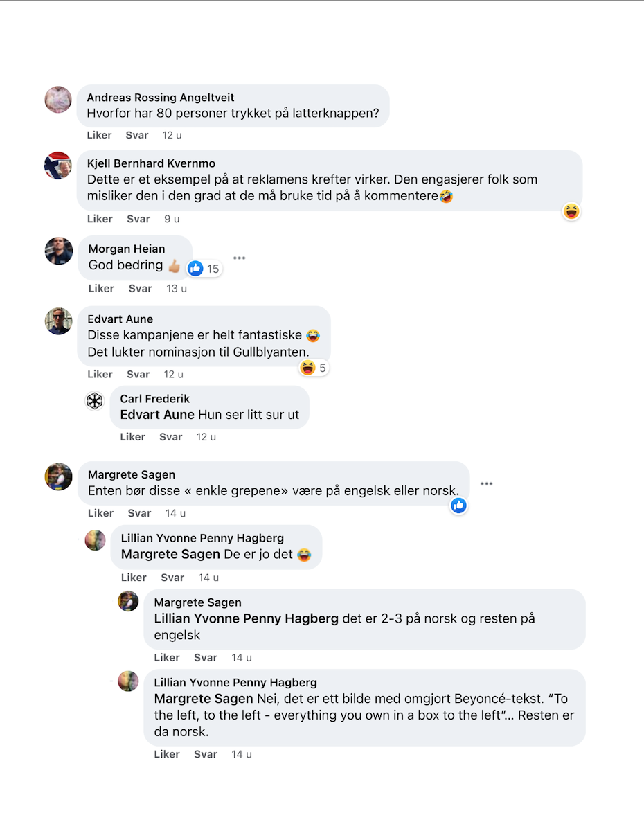644x831 pixels.
Task: Click Carl Frederik's snowflake avatar
Action: coord(94,401)
